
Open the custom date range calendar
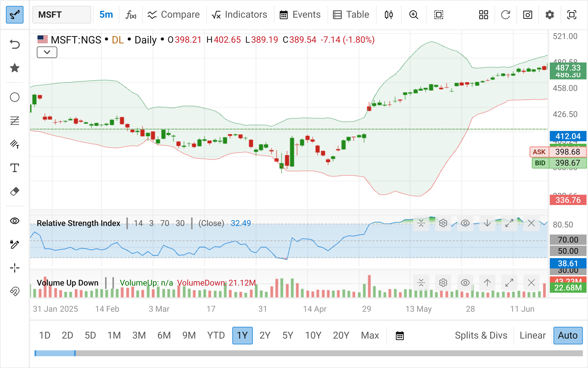pos(400,335)
